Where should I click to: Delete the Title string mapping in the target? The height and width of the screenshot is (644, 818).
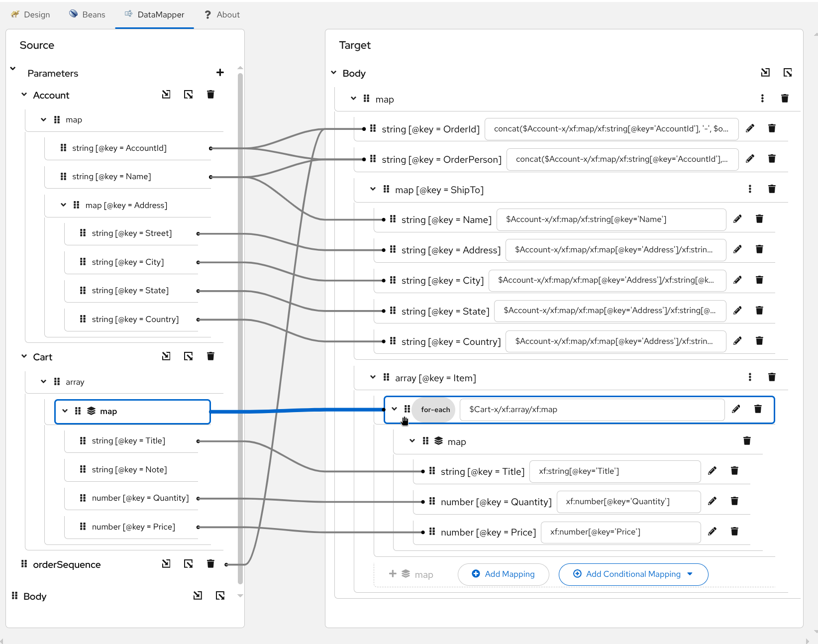pyautogui.click(x=734, y=470)
